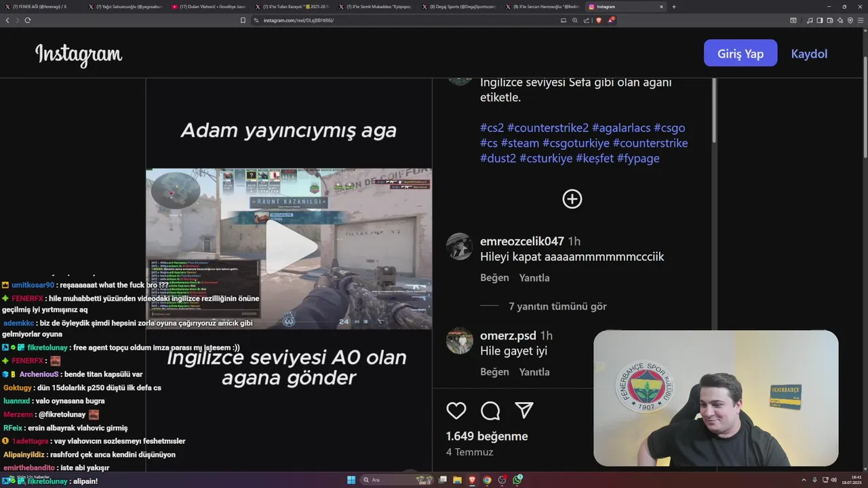Image resolution: width=868 pixels, height=488 pixels.
Task: Play the Instagram reel video
Action: [290, 247]
